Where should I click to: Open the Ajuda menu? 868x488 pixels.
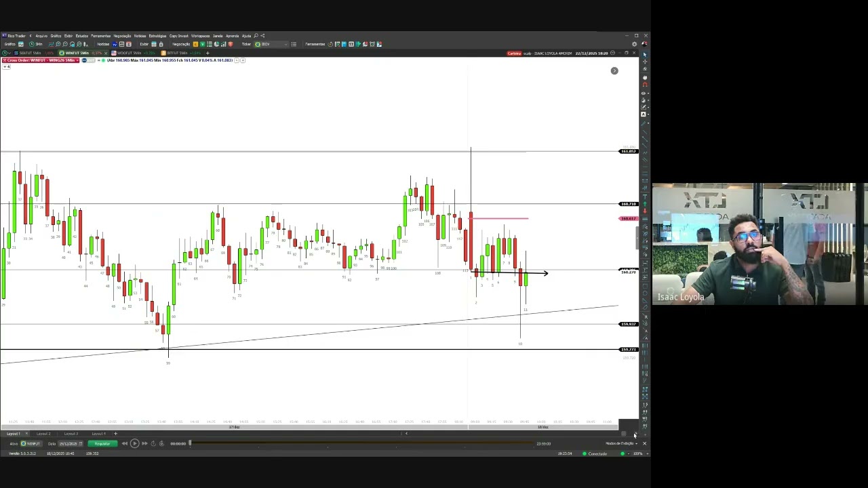coord(246,36)
